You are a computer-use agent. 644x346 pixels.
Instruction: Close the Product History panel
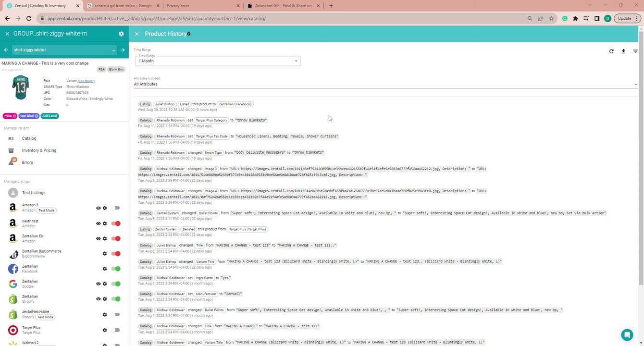(x=136, y=34)
